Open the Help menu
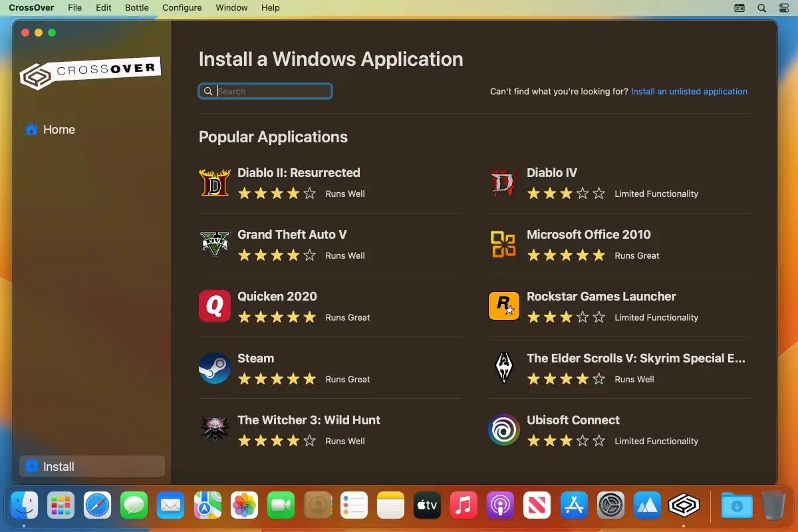The width and height of the screenshot is (798, 532). [271, 7]
